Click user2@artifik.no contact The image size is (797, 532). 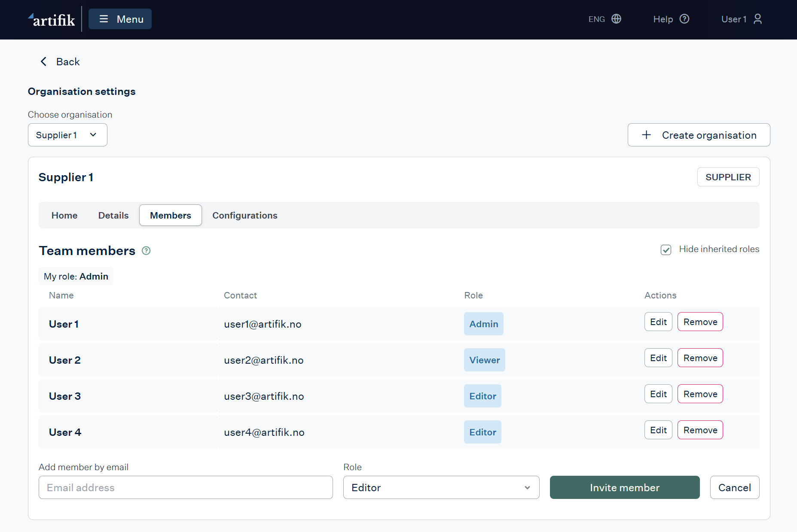coord(264,360)
